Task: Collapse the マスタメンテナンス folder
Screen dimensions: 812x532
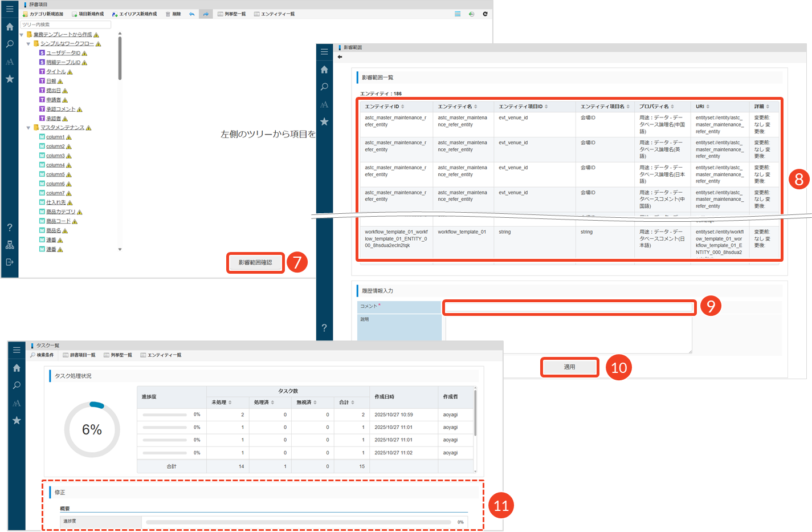Action: click(28, 128)
